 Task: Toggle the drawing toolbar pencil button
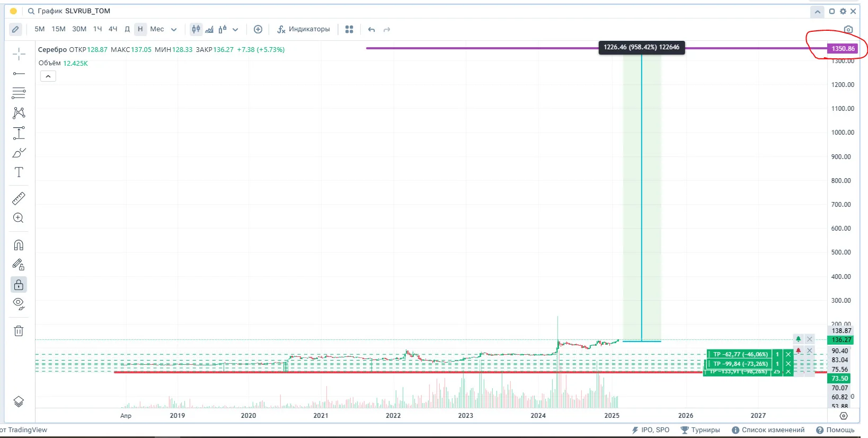tap(15, 30)
